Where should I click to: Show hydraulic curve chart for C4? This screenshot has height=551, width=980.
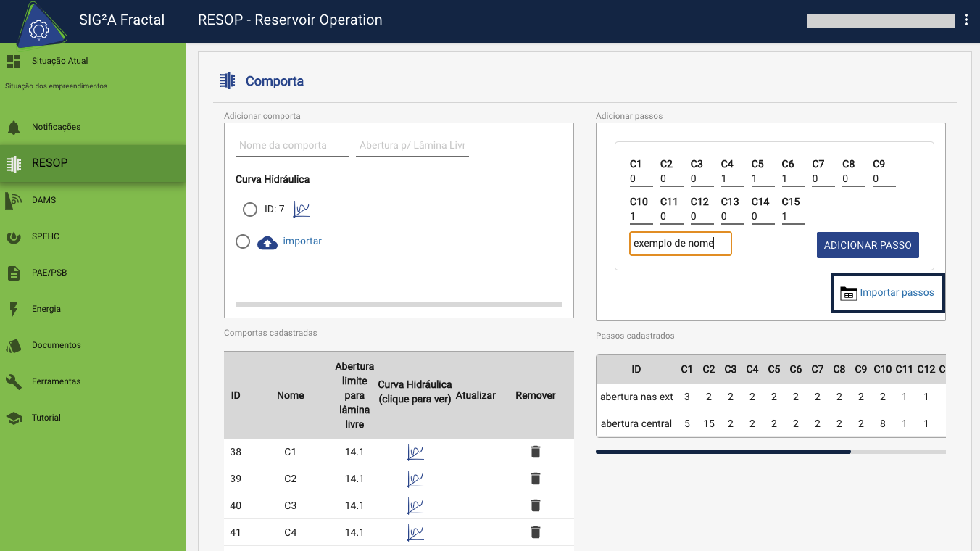point(415,532)
